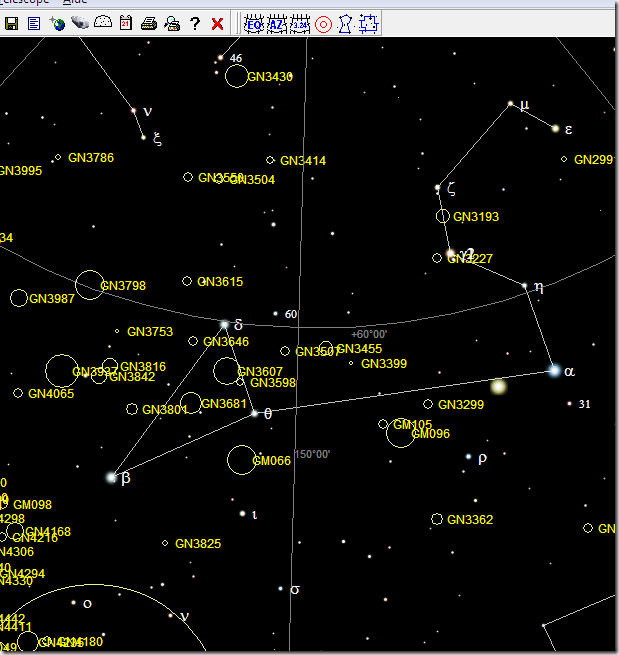The width and height of the screenshot is (619, 655).
Task: Switch to AZ azimuthal grid icon
Action: [x=277, y=24]
